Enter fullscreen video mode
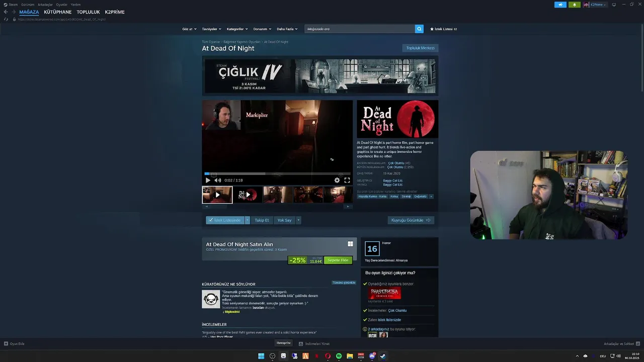This screenshot has width=644, height=362. (x=347, y=180)
